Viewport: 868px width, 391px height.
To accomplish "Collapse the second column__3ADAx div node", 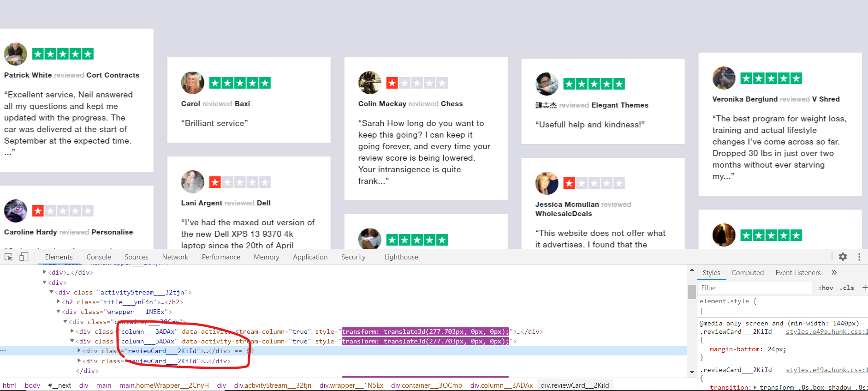I will coord(72,341).
